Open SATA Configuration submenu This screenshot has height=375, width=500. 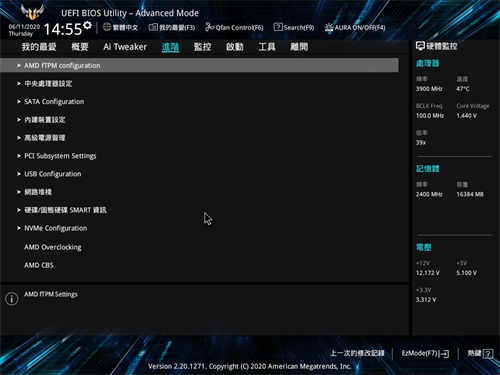54,102
